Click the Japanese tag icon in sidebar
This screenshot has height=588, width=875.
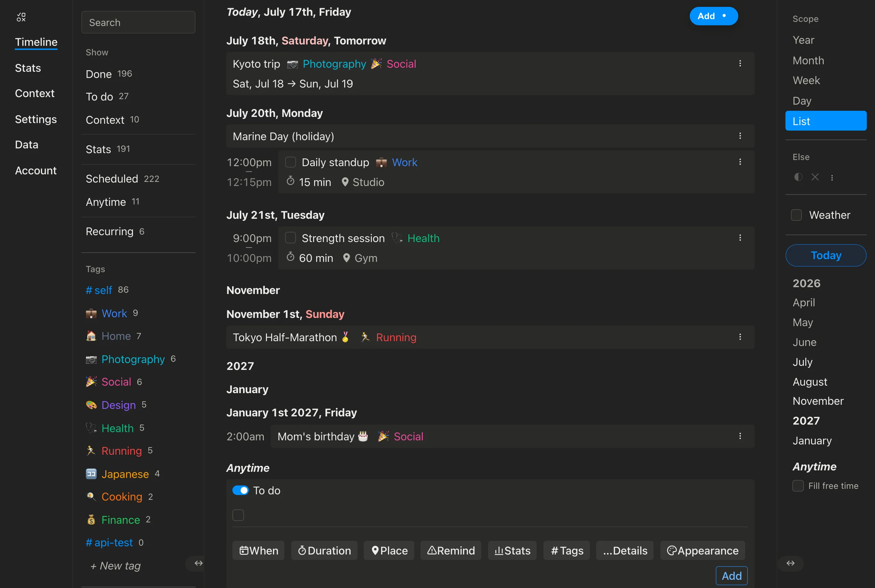click(91, 474)
